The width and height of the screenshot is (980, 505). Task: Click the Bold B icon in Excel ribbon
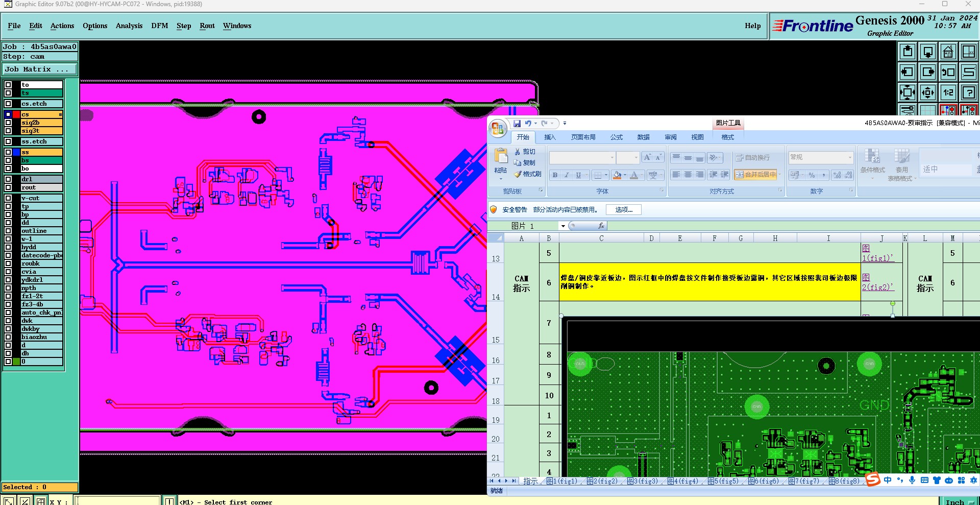555,175
